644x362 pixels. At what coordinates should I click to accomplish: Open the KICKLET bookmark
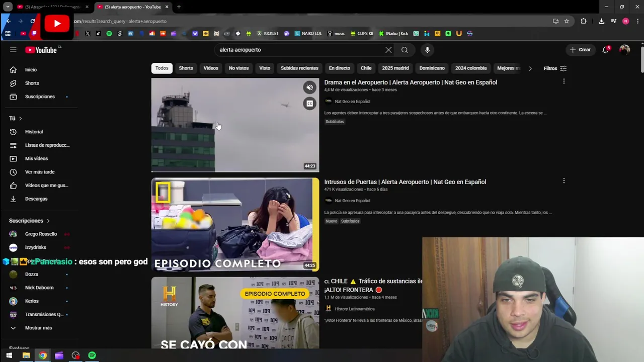tap(268, 34)
